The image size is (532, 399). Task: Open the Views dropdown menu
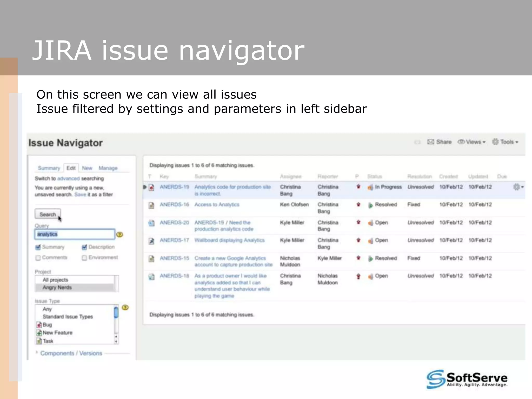pos(471,142)
